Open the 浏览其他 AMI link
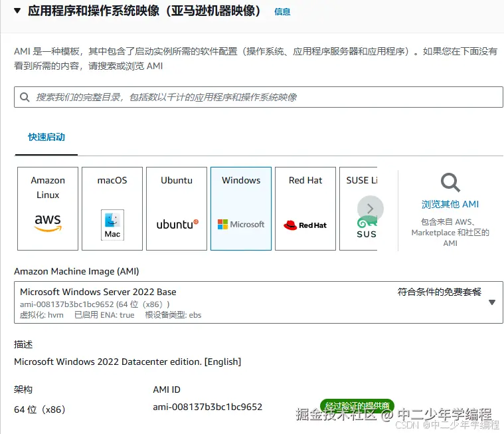 pyautogui.click(x=450, y=204)
